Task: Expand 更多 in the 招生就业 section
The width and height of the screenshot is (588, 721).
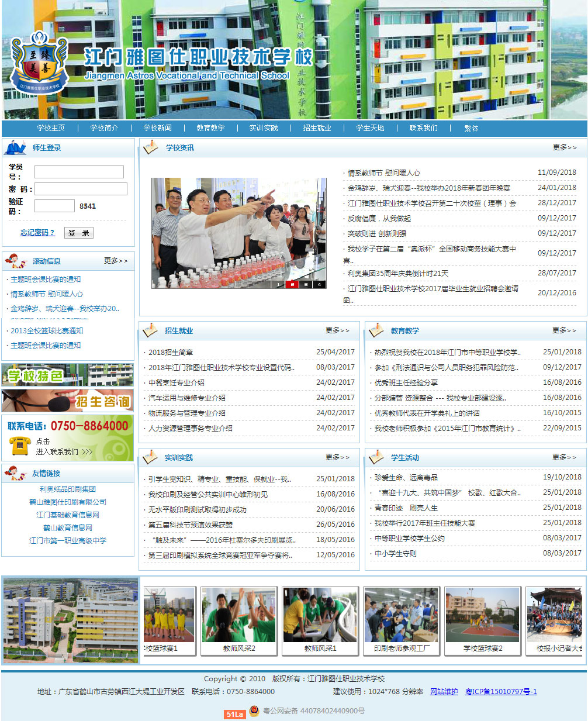Action: coord(337,330)
